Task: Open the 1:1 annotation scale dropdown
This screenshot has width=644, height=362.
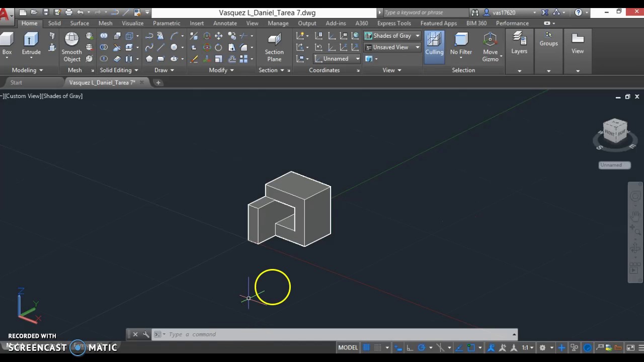Action: (x=527, y=347)
